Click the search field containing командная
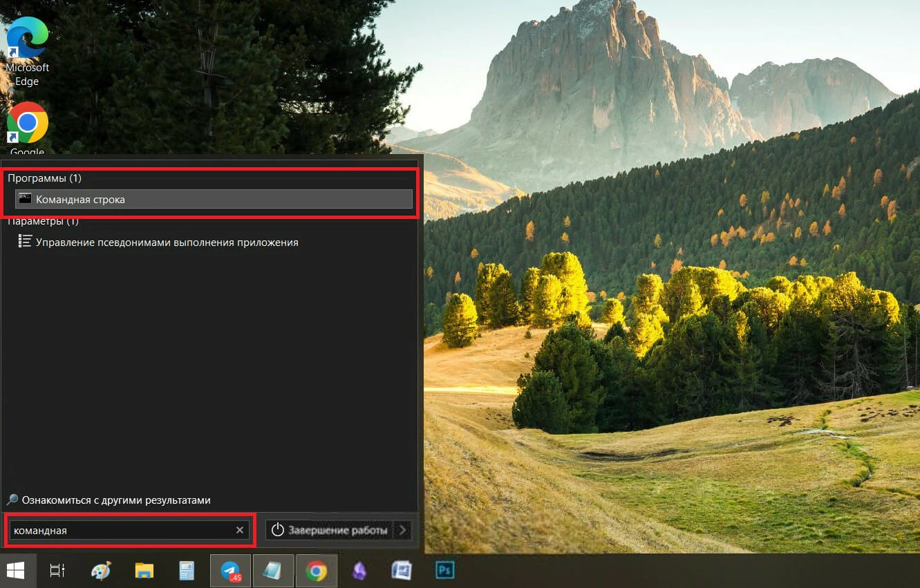This screenshot has height=588, width=920. [129, 530]
